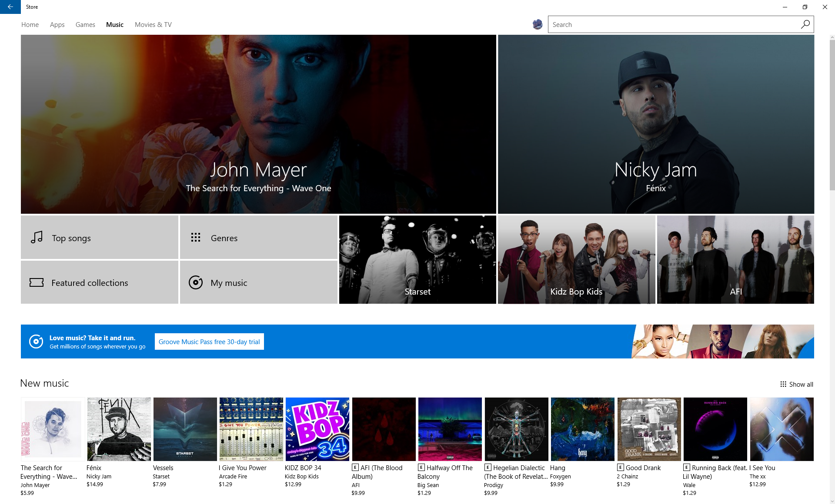Click the ticket icon on Featured collections

[37, 282]
